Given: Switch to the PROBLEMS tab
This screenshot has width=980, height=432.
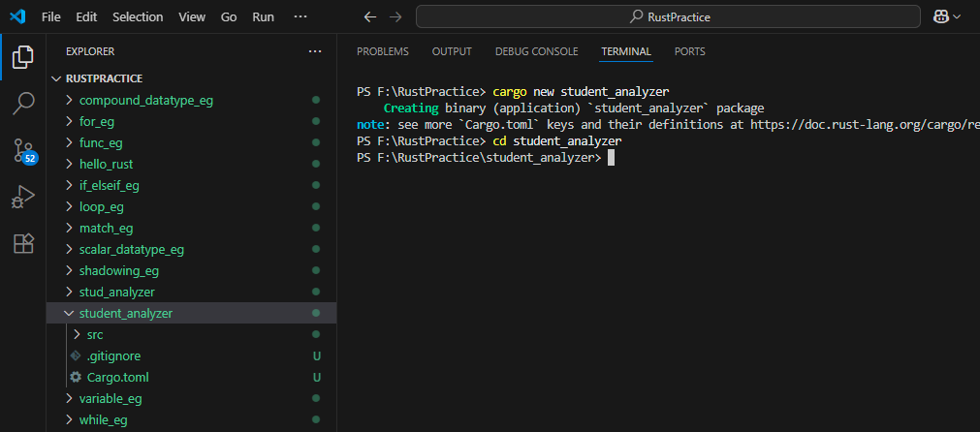Looking at the screenshot, I should point(383,51).
